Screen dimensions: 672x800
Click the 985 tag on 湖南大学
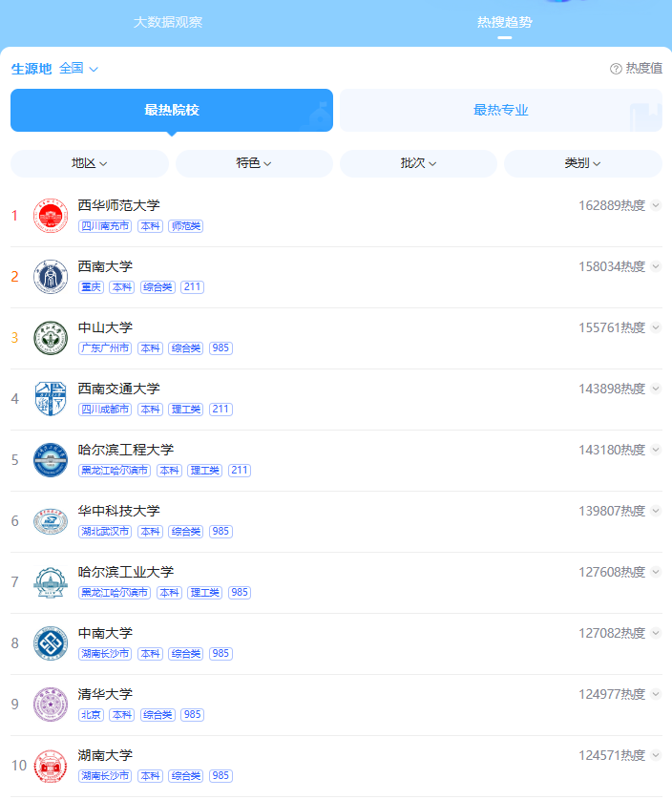[x=220, y=776]
